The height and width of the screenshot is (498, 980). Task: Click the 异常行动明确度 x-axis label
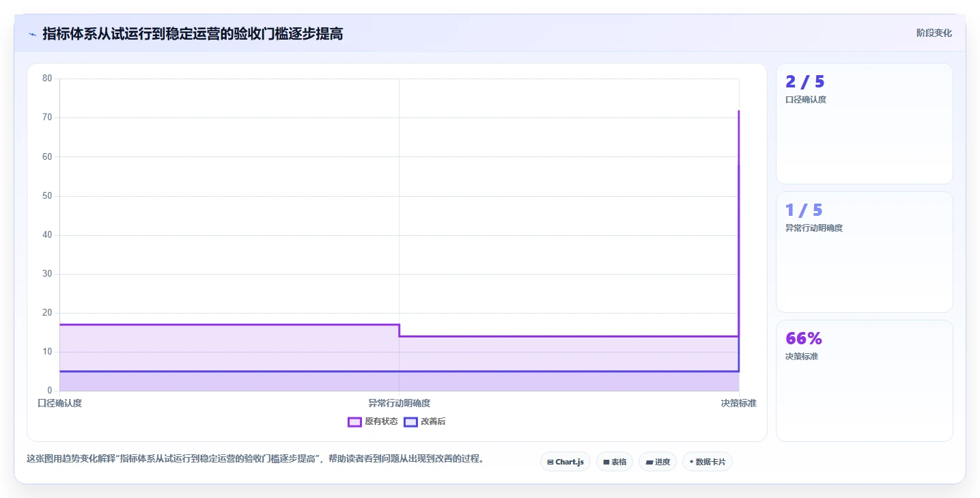(x=400, y=403)
